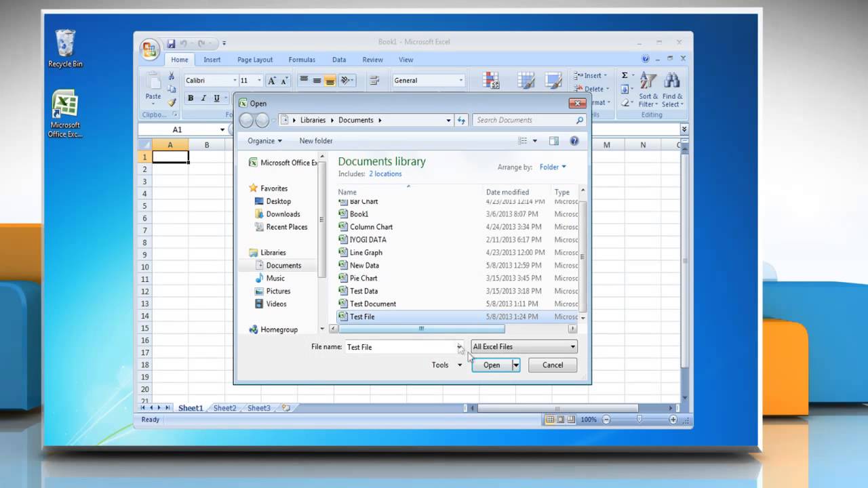
Task: Select the Line Graph file
Action: 366,253
